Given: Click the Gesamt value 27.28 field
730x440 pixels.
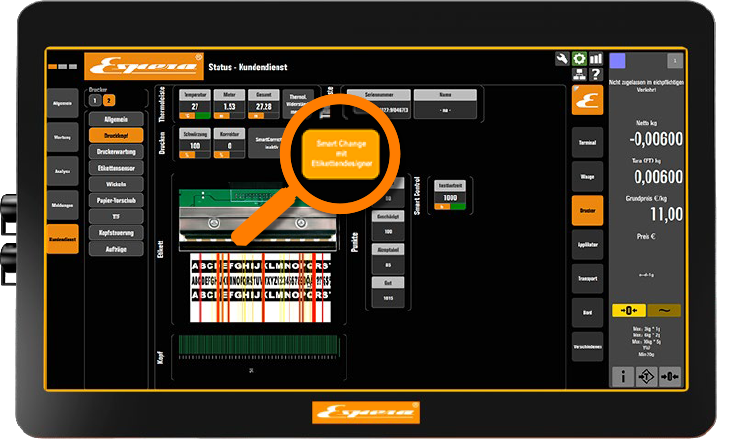Looking at the screenshot, I should tap(264, 104).
